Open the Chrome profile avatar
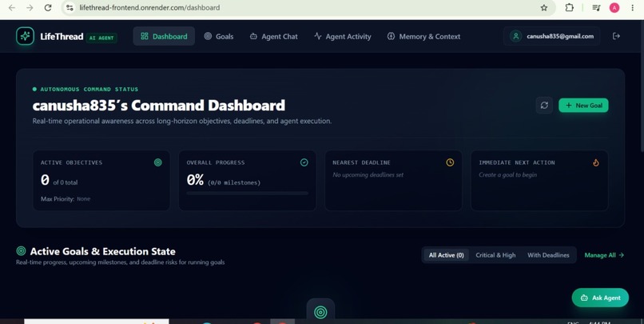 click(x=614, y=7)
